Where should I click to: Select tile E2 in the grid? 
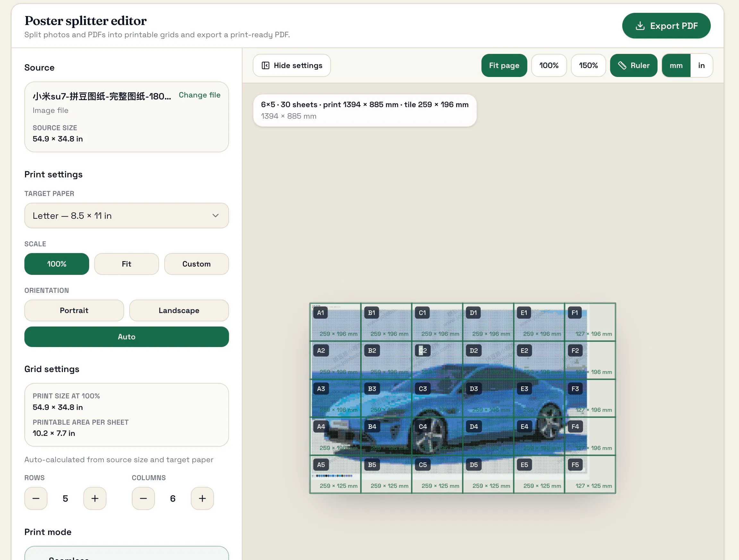(539, 360)
